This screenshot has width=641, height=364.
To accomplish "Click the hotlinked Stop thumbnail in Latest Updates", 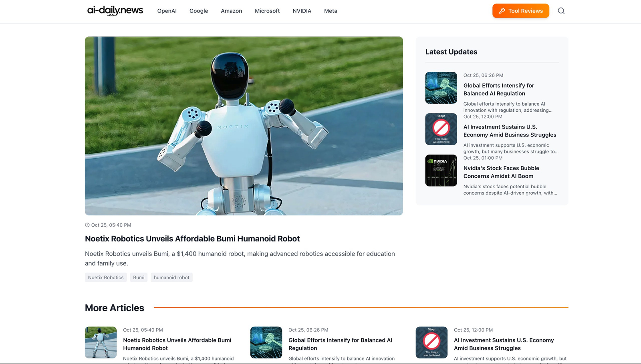I will tap(441, 129).
